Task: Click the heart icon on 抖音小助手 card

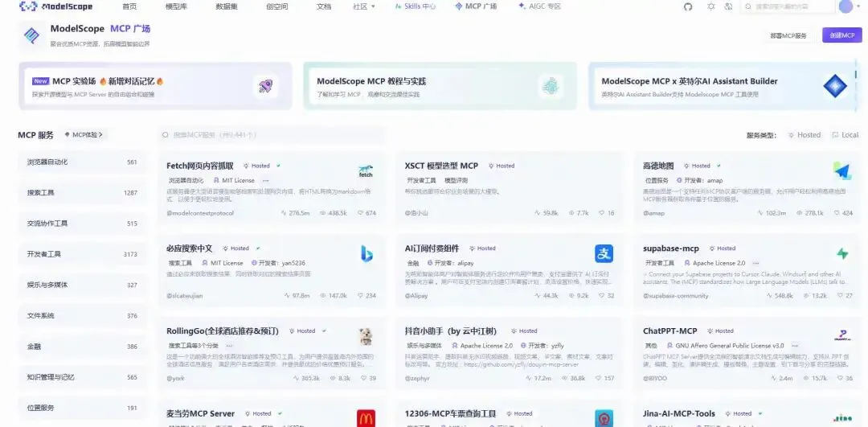Action: (x=599, y=378)
